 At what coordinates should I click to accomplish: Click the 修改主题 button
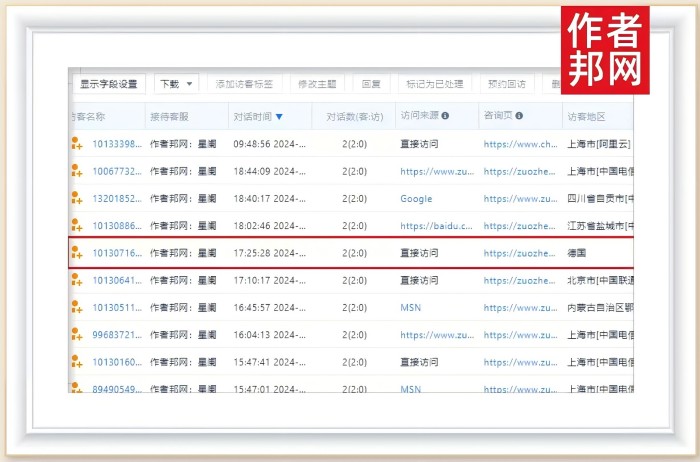[x=317, y=84]
